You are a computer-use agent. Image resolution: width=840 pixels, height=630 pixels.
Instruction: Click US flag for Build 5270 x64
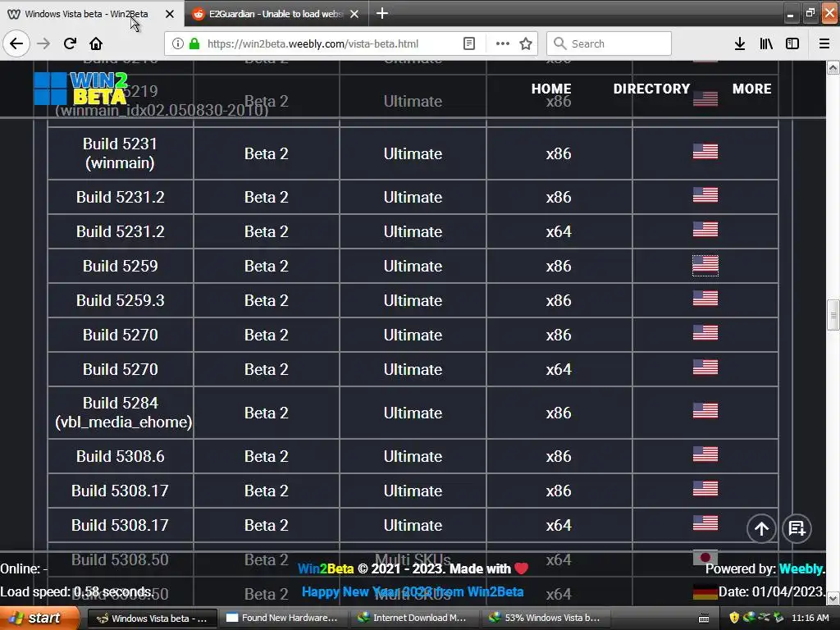coord(705,367)
